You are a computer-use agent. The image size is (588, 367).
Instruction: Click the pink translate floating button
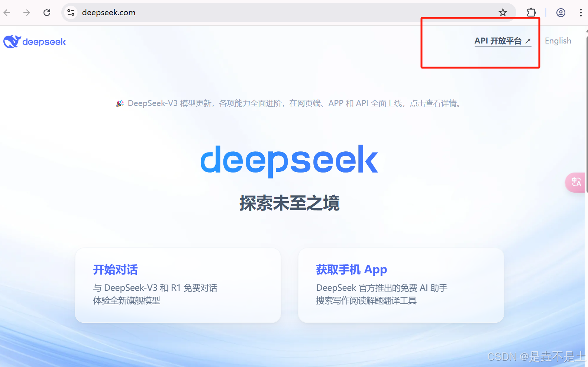coord(575,182)
